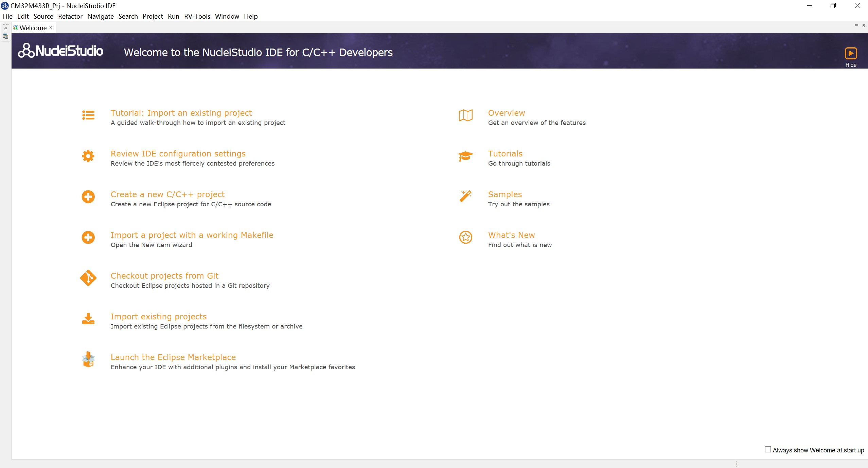Click 'Checkout Eclipse projects hosted in a Git repository'
This screenshot has width=868, height=468.
coord(190,286)
